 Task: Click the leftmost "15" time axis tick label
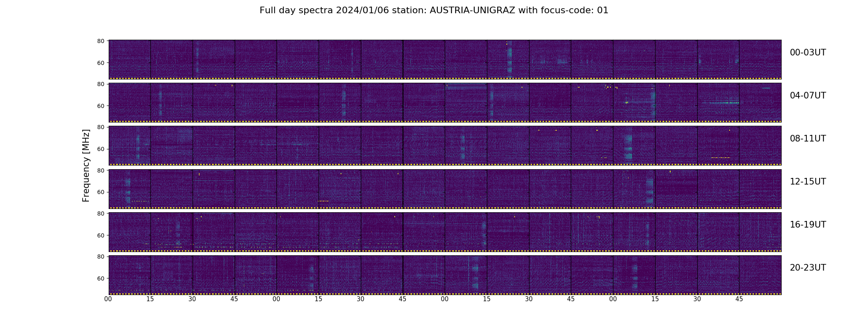150,299
